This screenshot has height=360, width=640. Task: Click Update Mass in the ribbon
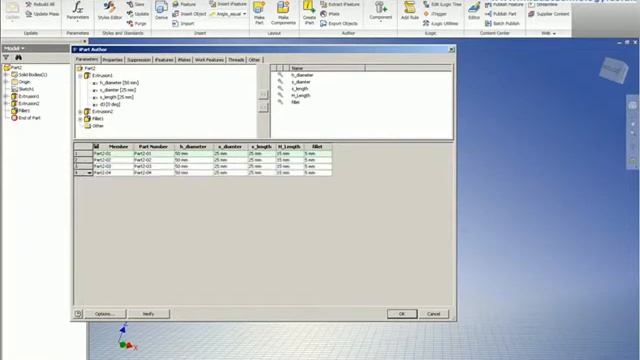point(42,14)
